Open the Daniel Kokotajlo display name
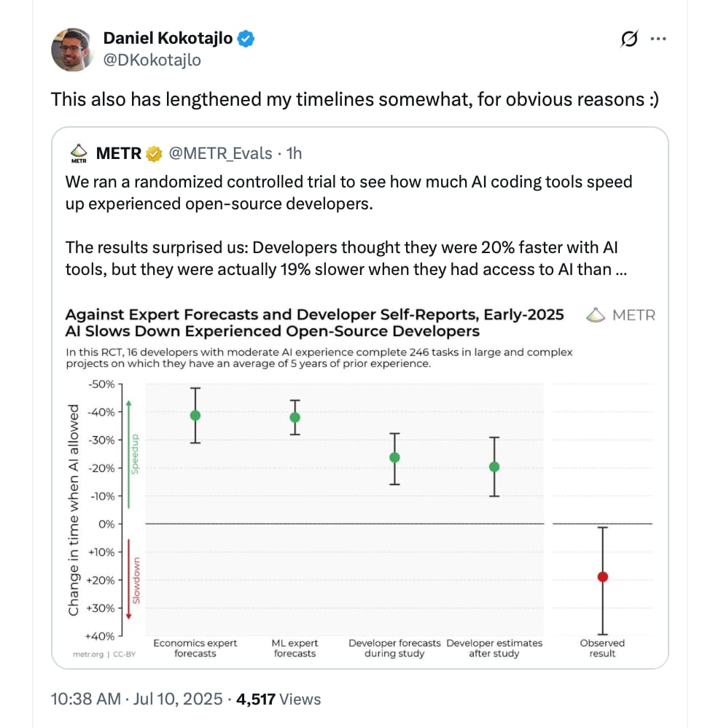The image size is (713, 728). pyautogui.click(x=168, y=38)
